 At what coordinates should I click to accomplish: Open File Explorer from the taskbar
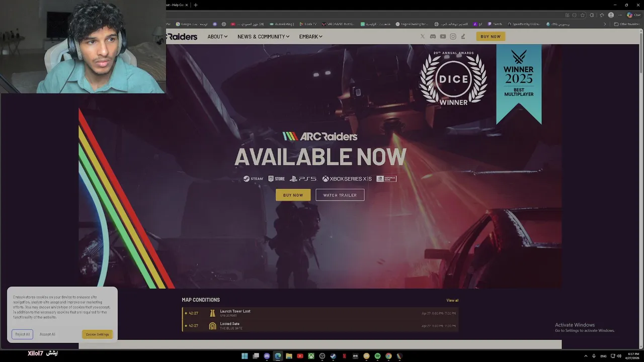[289, 356]
